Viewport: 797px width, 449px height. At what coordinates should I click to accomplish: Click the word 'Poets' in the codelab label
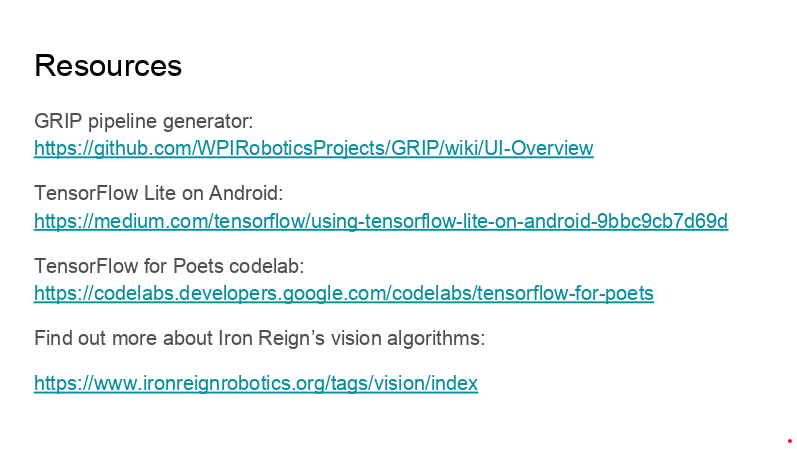(198, 266)
